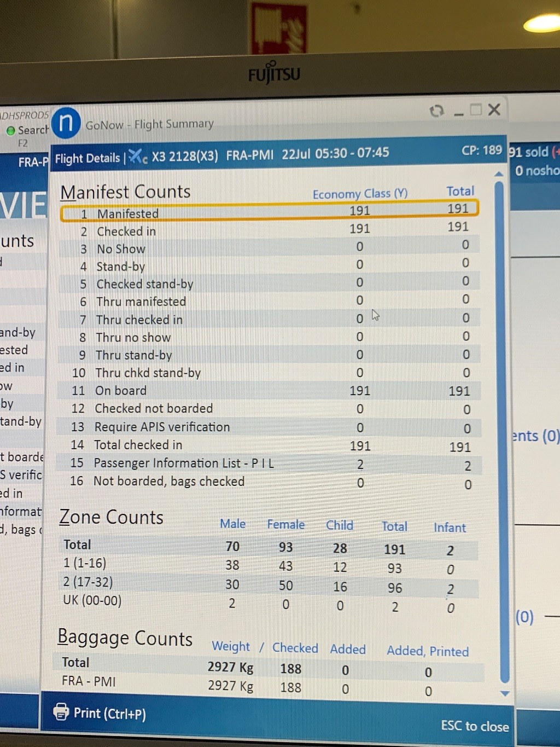Select the On board row

(269, 391)
